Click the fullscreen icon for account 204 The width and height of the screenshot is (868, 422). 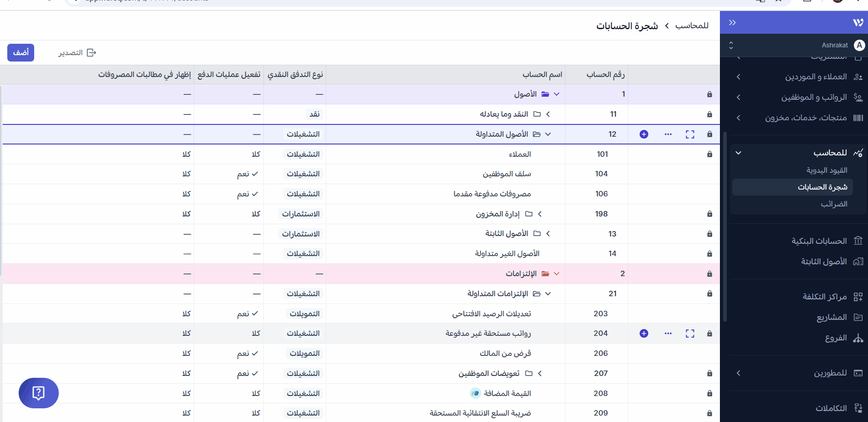tap(690, 334)
